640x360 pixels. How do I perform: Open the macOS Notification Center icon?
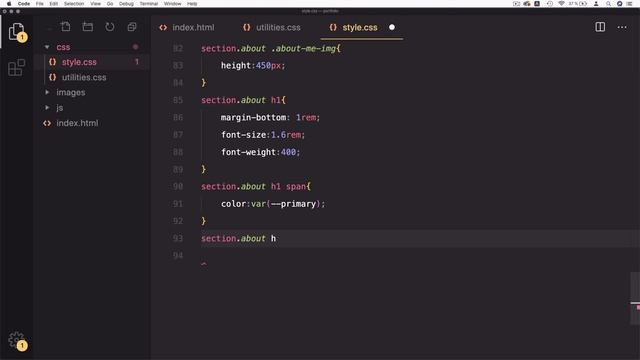click(x=629, y=4)
